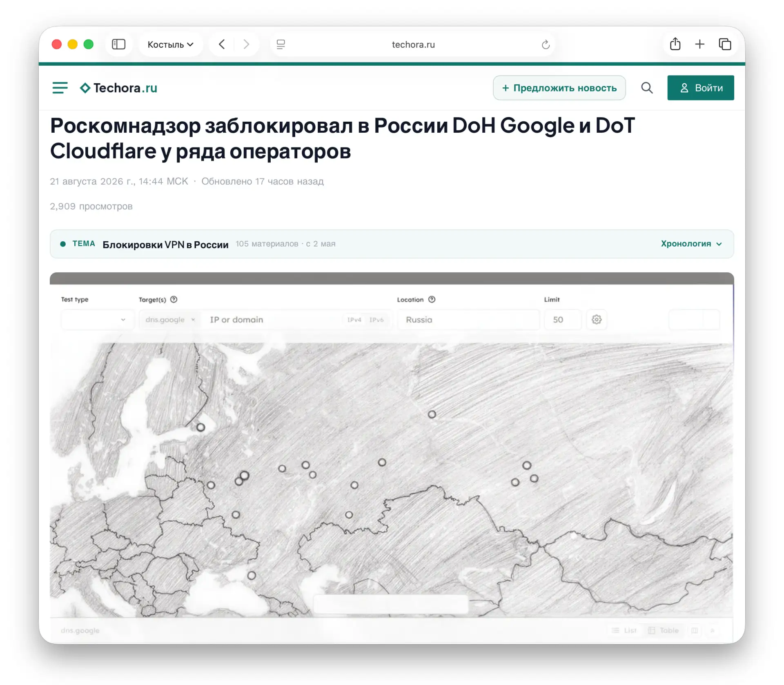Open a new tab with the plus icon
Viewport: 784px width, 685px height.
700,44
